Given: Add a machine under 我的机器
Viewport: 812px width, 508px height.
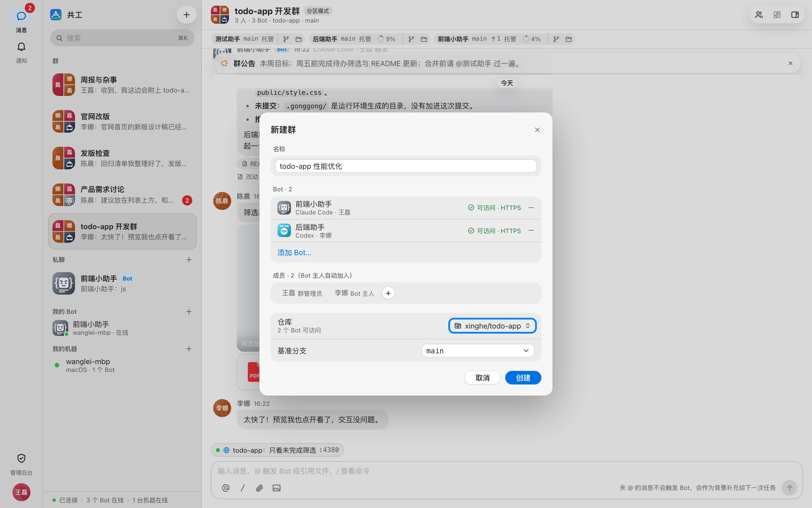Looking at the screenshot, I should tap(189, 349).
